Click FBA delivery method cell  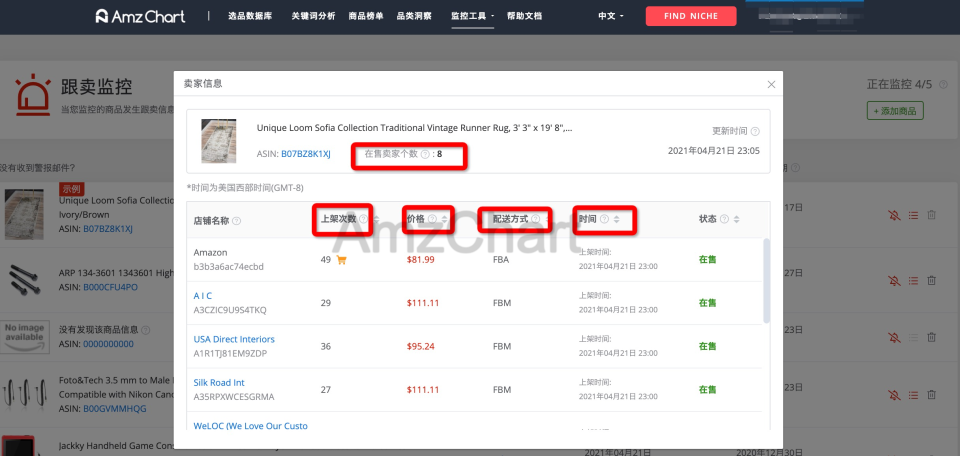point(501,260)
